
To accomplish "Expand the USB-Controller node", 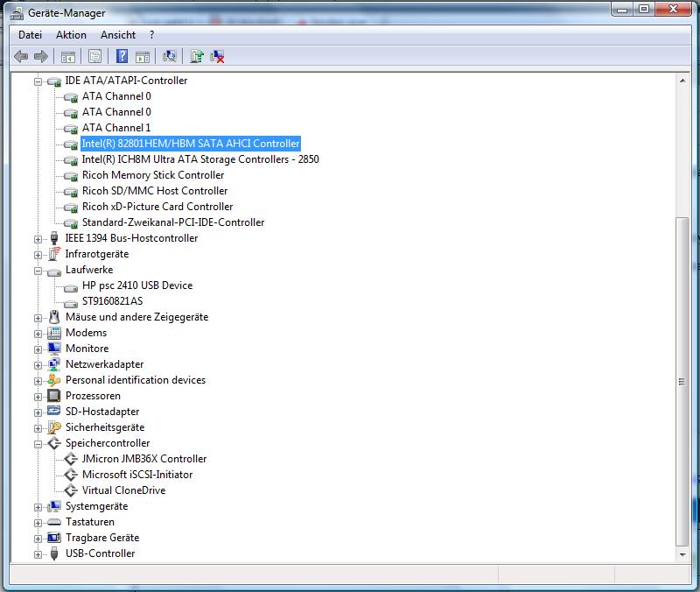I will [x=38, y=554].
